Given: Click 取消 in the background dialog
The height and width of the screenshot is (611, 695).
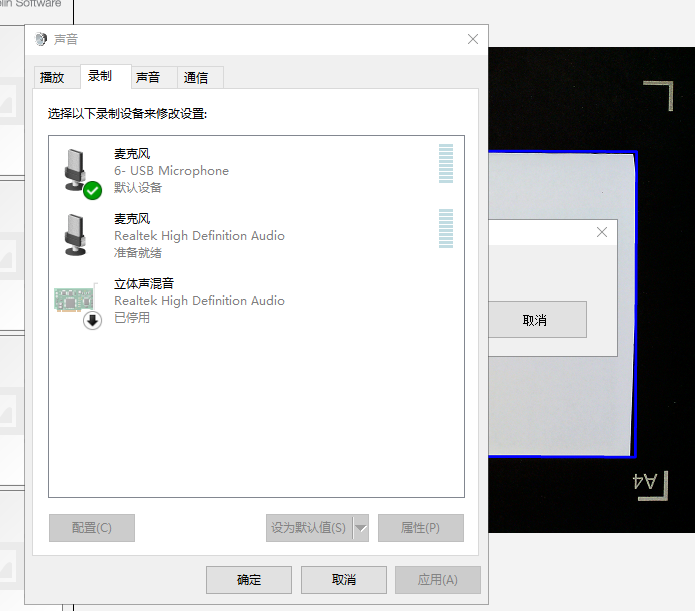Looking at the screenshot, I should pos(537,320).
